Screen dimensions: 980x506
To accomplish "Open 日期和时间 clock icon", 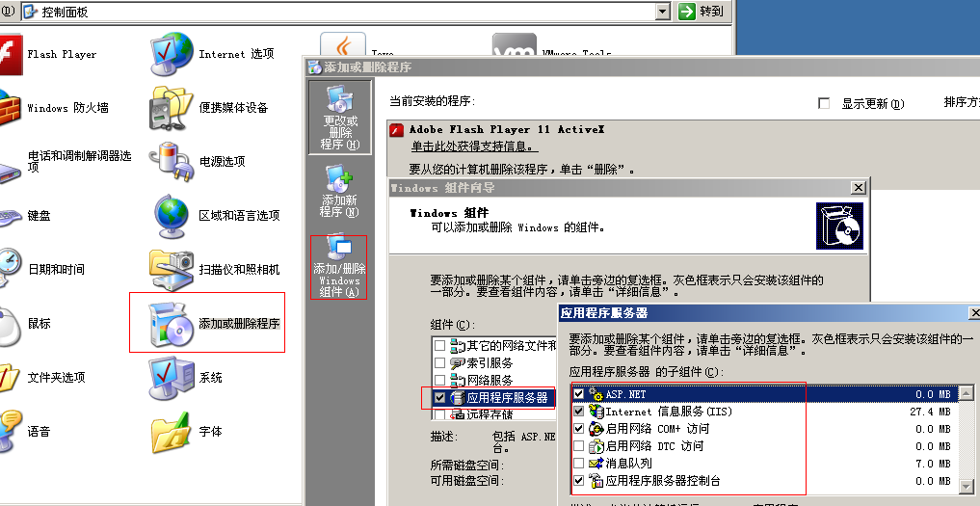I will (10, 268).
